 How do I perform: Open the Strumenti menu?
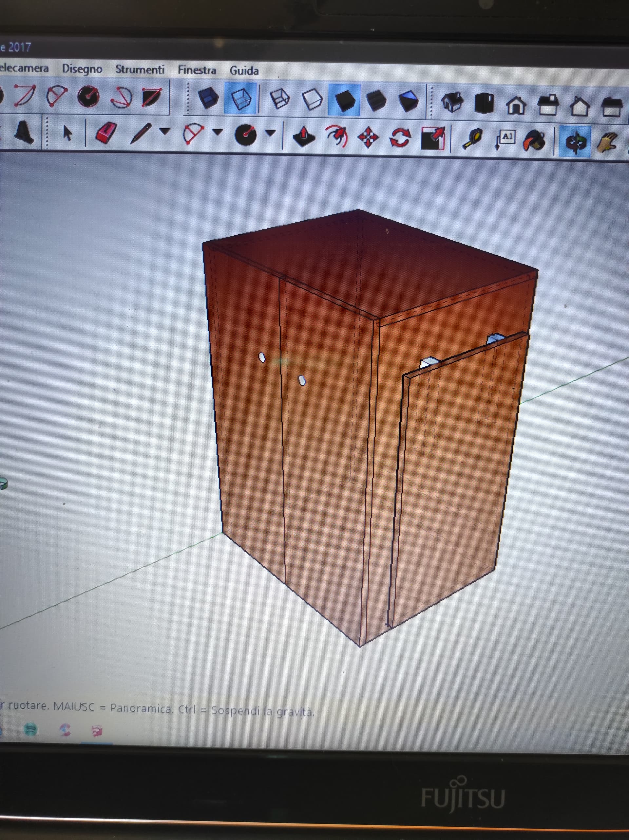pos(140,69)
